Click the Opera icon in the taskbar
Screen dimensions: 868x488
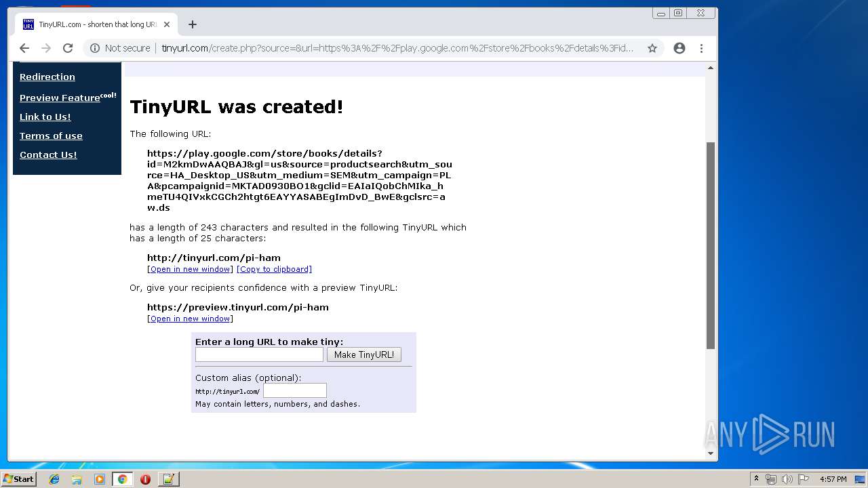(145, 479)
